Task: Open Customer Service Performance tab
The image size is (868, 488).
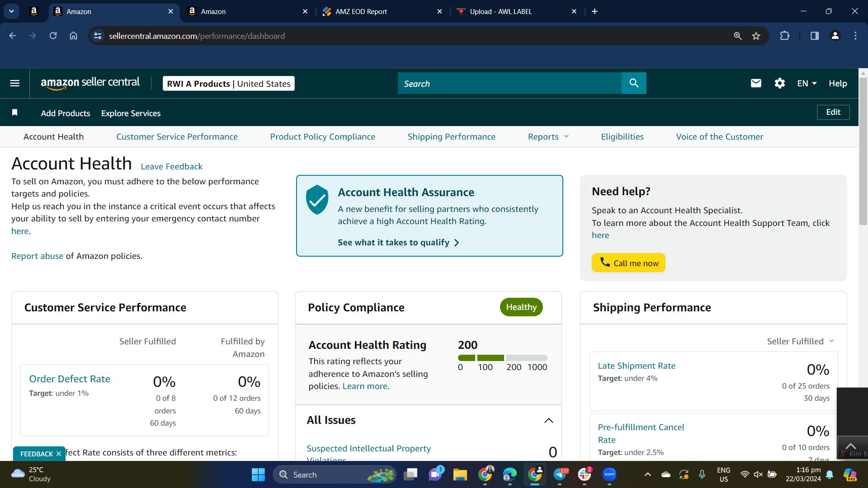Action: click(177, 136)
